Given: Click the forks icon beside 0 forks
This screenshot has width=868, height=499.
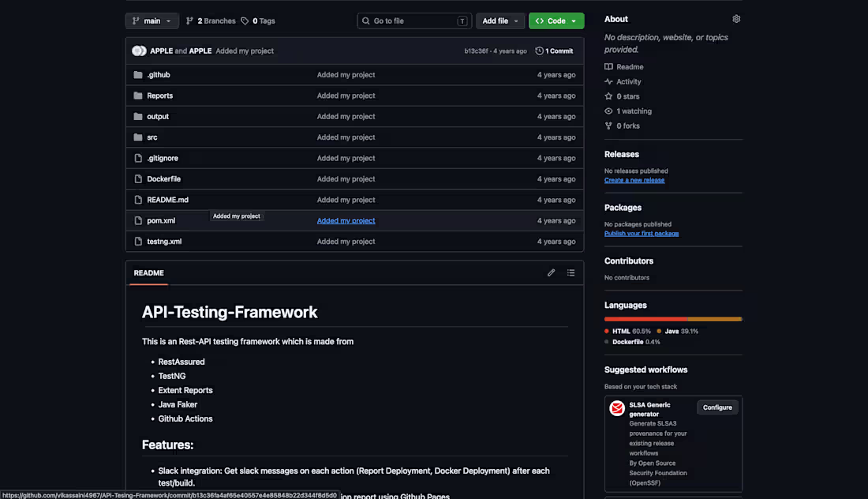Looking at the screenshot, I should (x=608, y=126).
